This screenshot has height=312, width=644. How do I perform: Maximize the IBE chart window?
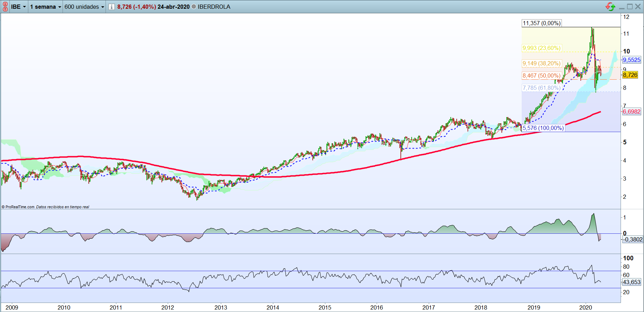pyautogui.click(x=630, y=7)
